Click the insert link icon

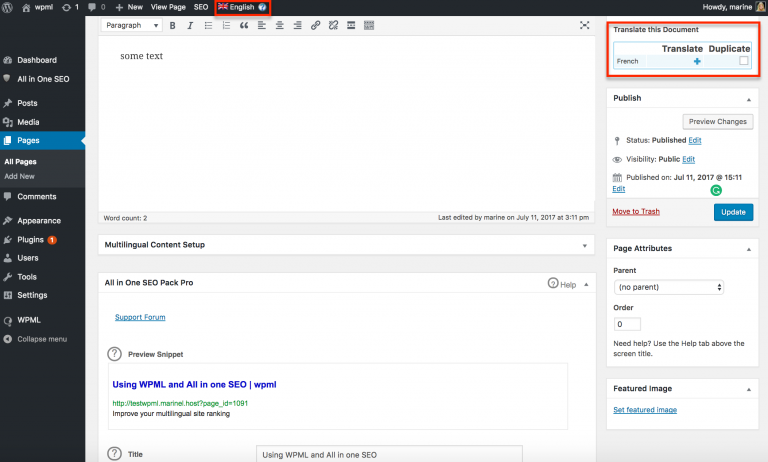tap(315, 25)
